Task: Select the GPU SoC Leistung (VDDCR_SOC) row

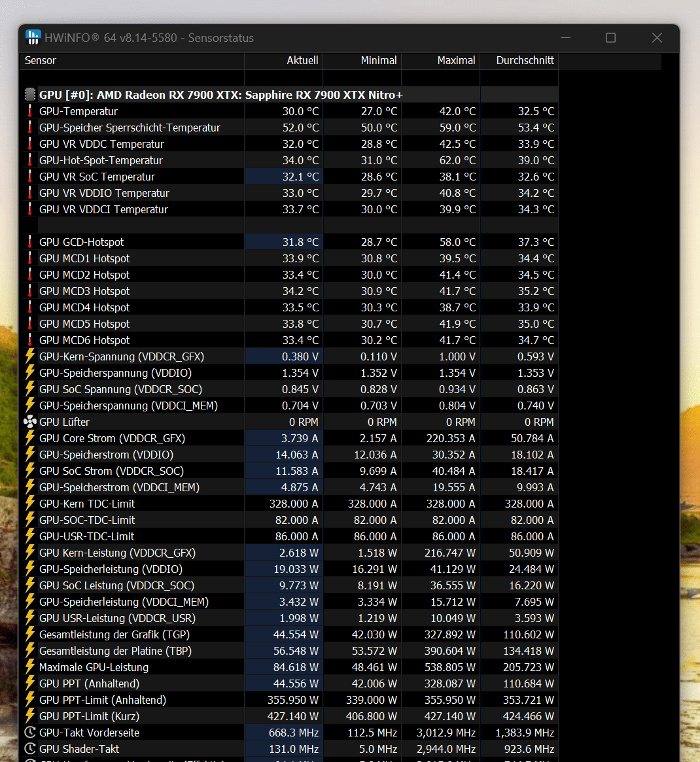Action: point(289,585)
